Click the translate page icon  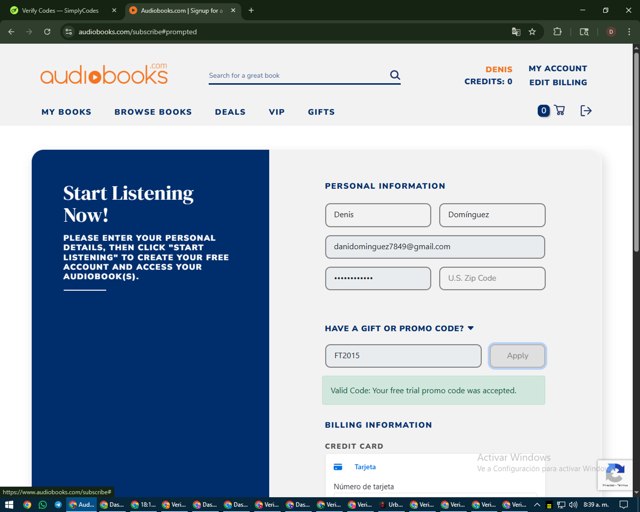pyautogui.click(x=516, y=31)
